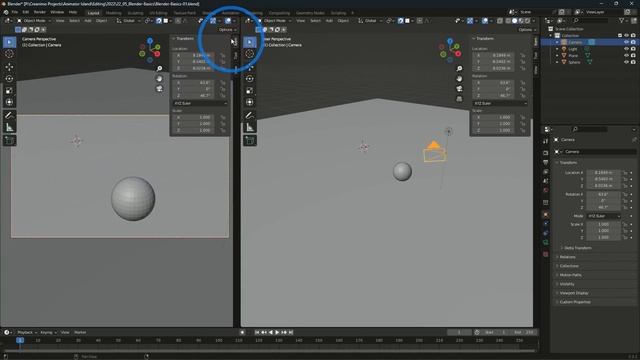Viewport: 640px width, 360px height.
Task: Open Object Mode dropdown in right viewport
Action: 275,20
